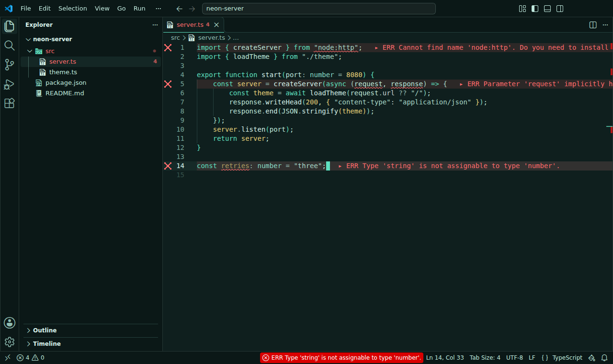Open Explorer views and more actions ellipsis
Viewport: 613px width, 364px height.
[x=155, y=25]
